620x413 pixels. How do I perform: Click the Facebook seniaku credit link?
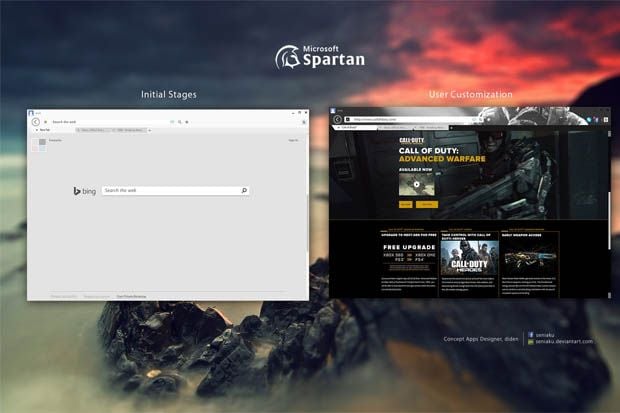[x=544, y=335]
